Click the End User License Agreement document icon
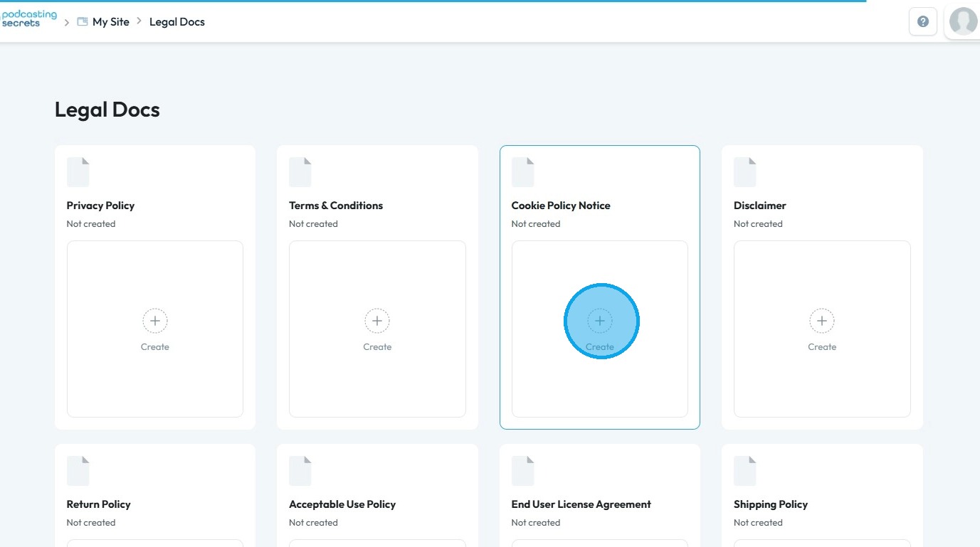This screenshot has width=980, height=547. click(523, 471)
